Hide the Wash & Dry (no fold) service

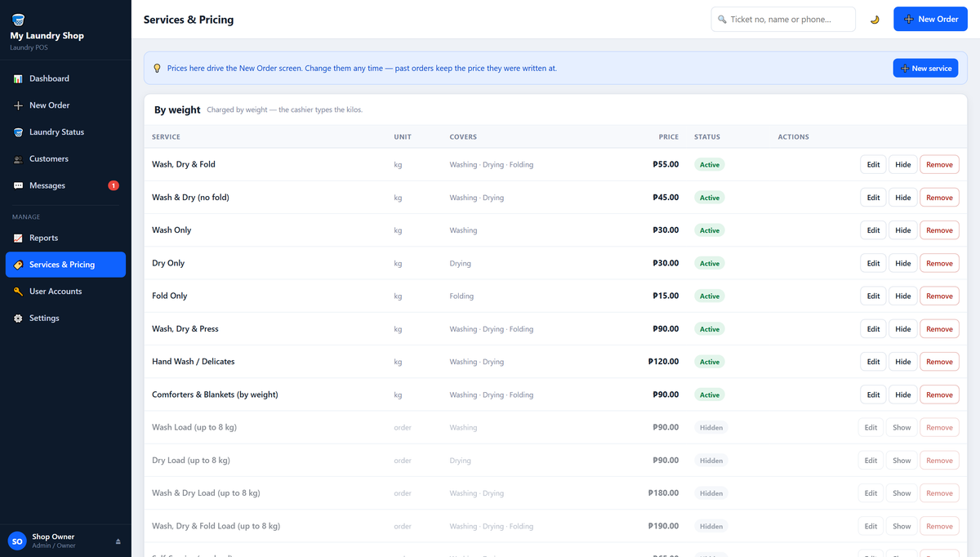pos(902,198)
